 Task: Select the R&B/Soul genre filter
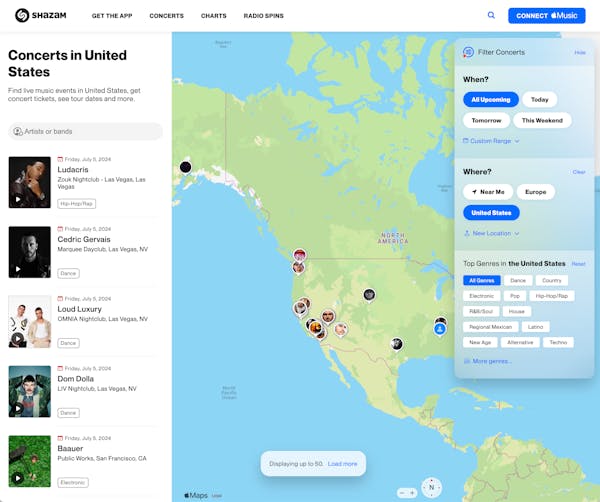(481, 311)
